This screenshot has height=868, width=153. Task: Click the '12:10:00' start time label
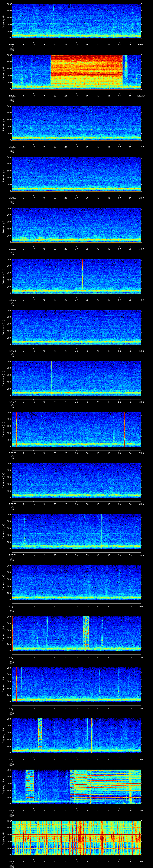tap(12, 657)
